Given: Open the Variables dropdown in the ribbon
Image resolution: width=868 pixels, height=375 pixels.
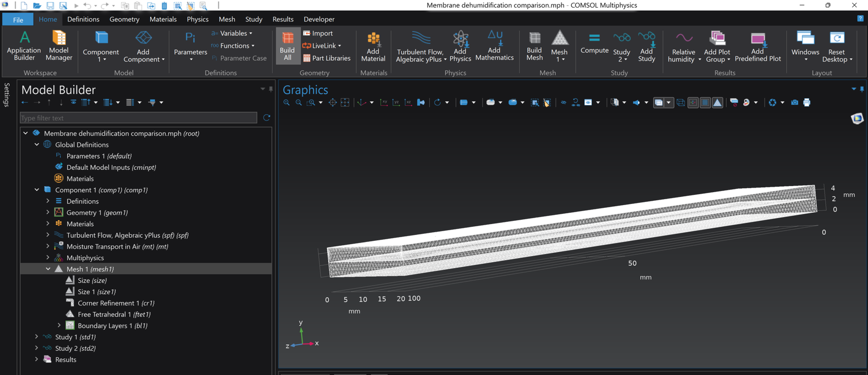Looking at the screenshot, I should tap(232, 33).
